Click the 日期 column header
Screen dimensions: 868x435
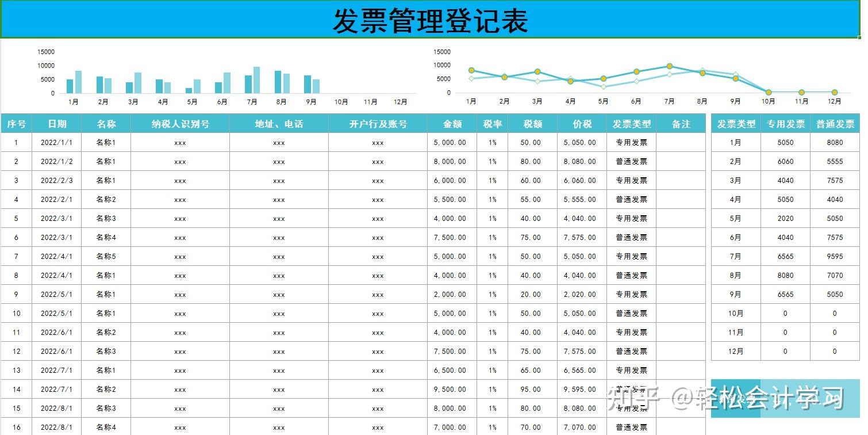pos(57,124)
